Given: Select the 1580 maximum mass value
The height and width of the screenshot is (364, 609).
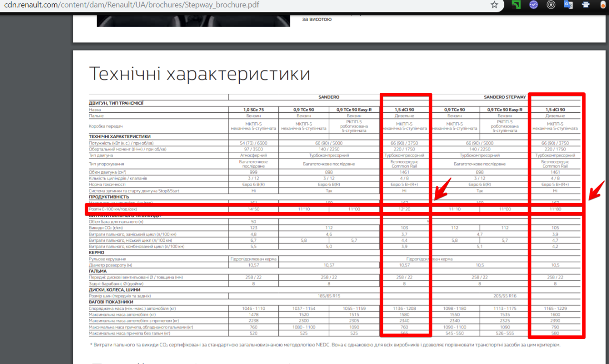Looking at the screenshot, I should coord(404,315).
